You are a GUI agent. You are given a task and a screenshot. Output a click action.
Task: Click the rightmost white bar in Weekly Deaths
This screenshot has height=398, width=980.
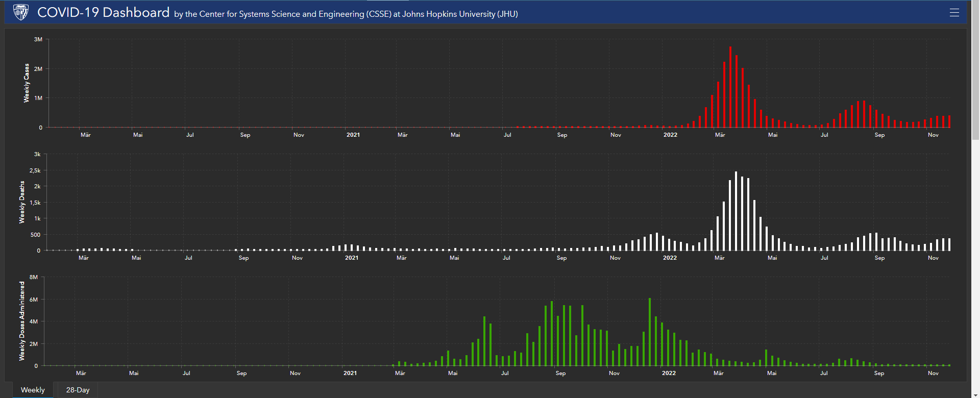tap(949, 244)
